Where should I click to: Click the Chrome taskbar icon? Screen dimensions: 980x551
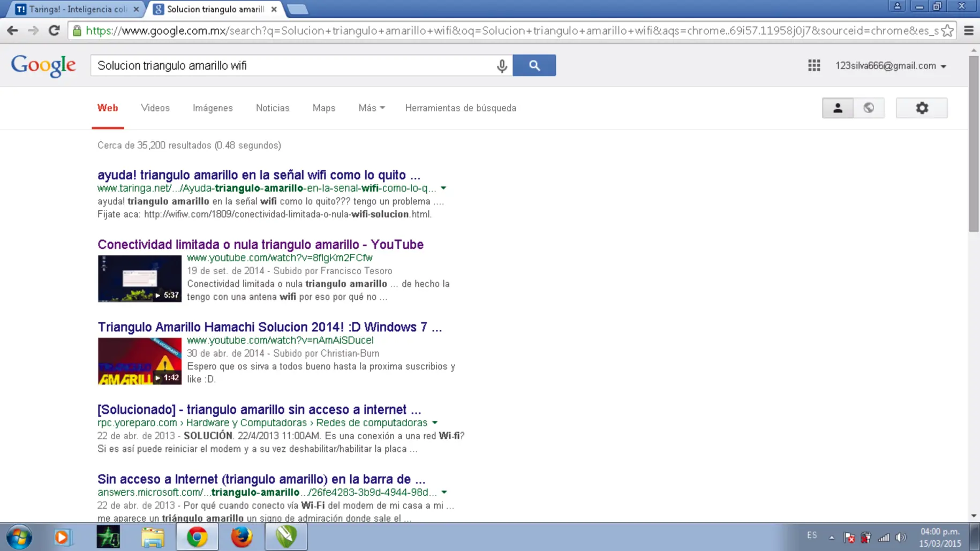197,537
